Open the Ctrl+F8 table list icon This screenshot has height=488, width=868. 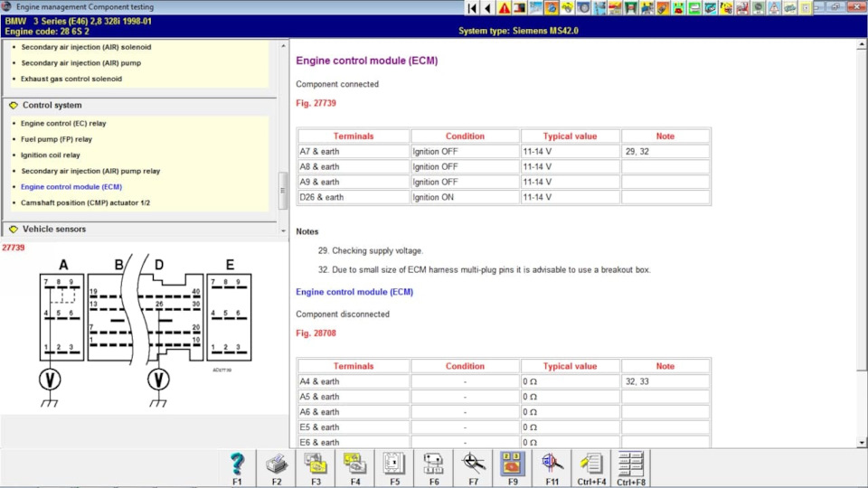[630, 464]
